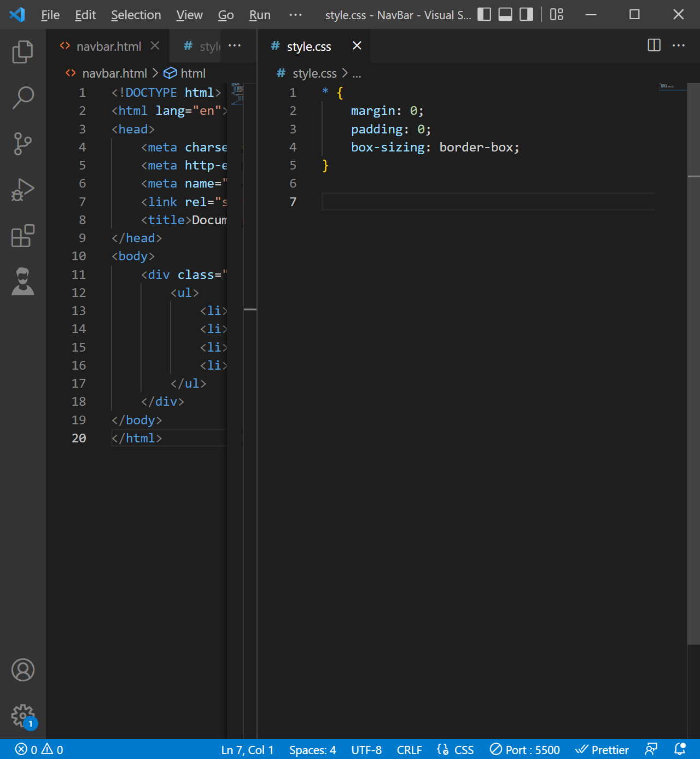700x759 pixels.
Task: Open the Edit menu
Action: 85,15
